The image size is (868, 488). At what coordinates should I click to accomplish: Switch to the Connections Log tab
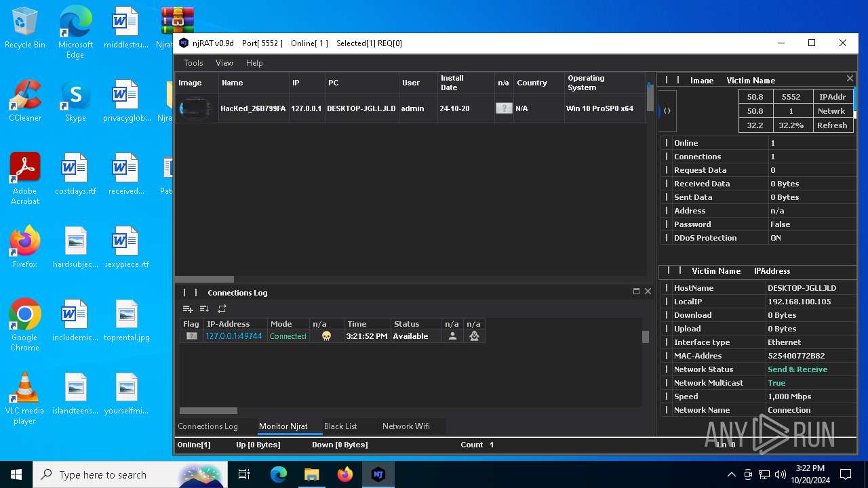coord(208,426)
